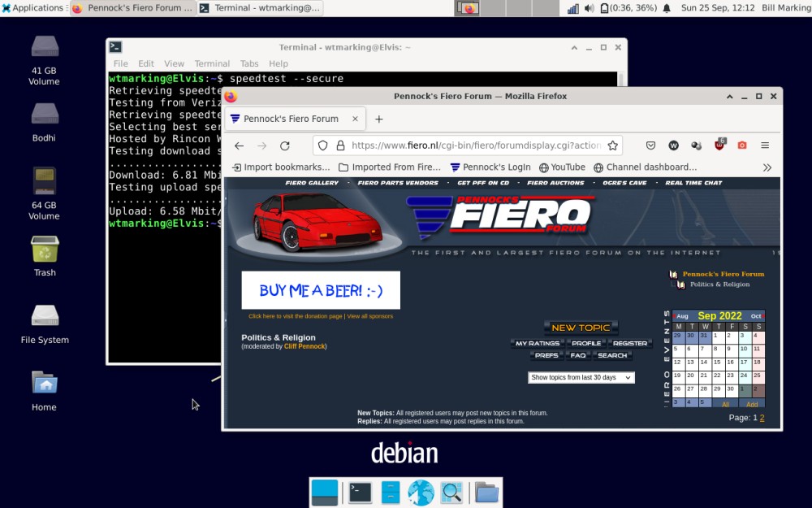Go to page 2 of the forum
The width and height of the screenshot is (812, 508).
click(x=762, y=418)
